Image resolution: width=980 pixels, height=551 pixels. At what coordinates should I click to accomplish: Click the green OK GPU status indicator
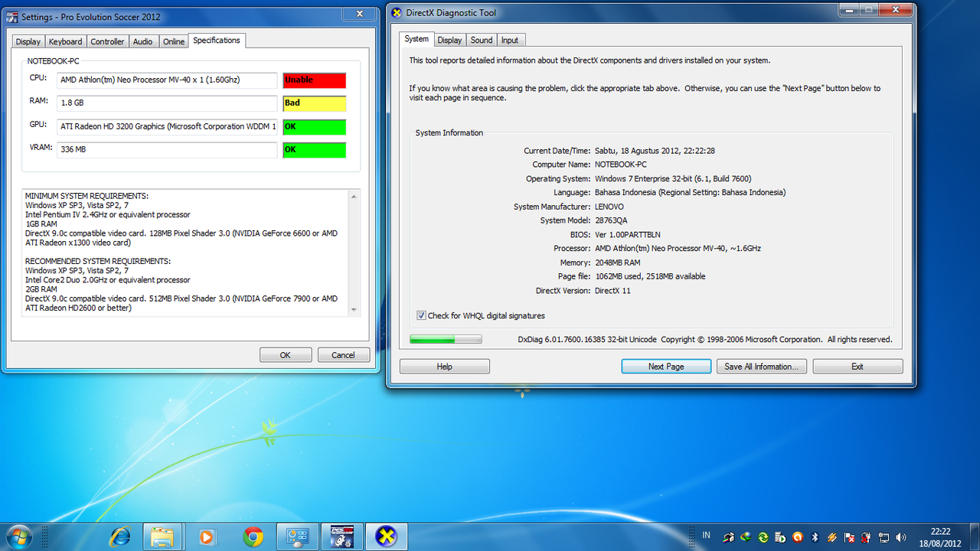pyautogui.click(x=314, y=127)
